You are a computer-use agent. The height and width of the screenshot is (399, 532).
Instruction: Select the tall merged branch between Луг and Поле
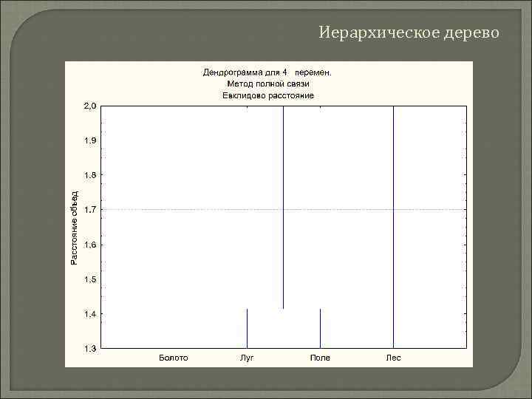click(x=283, y=208)
